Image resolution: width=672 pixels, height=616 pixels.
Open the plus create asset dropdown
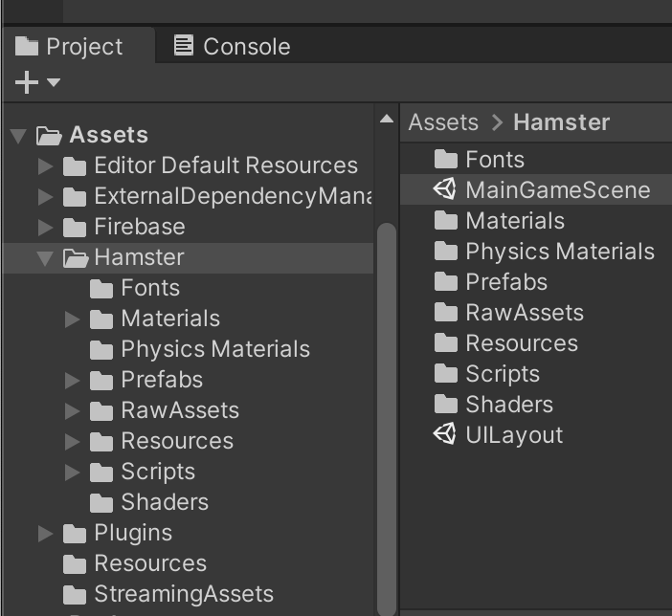(37, 83)
